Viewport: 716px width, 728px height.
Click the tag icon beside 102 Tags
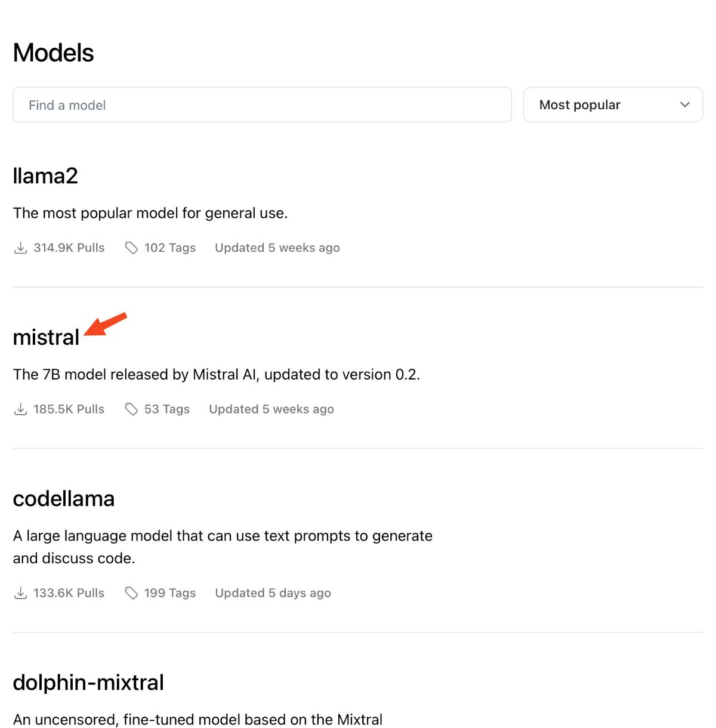click(x=131, y=248)
